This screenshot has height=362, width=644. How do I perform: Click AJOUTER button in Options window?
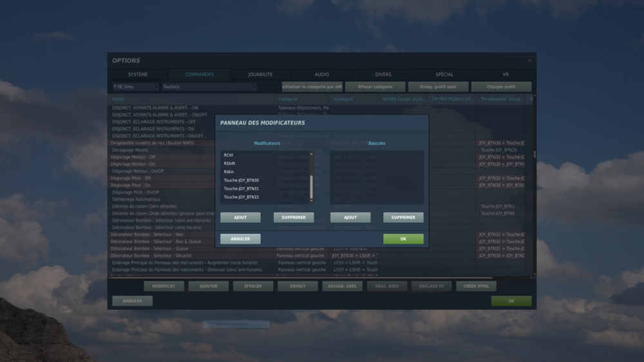[209, 286]
